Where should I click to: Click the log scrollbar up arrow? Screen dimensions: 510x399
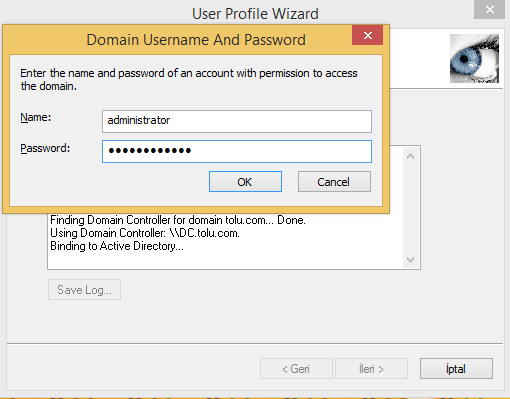coord(410,156)
